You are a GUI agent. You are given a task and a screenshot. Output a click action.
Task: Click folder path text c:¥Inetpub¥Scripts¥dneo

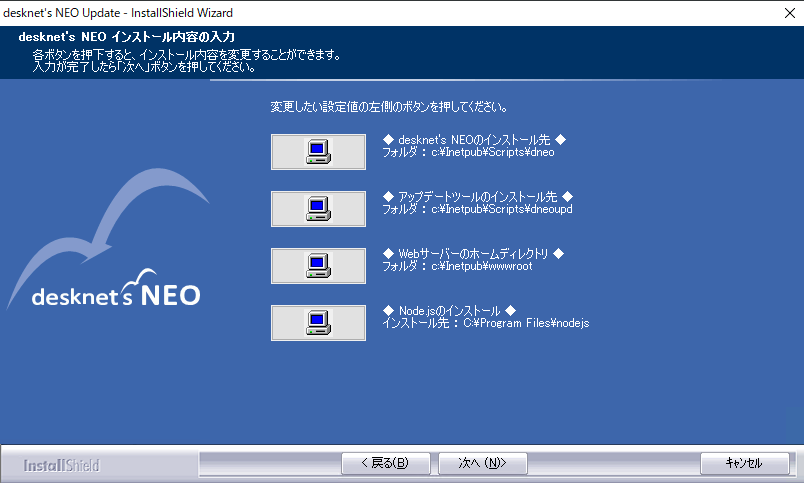[493, 152]
